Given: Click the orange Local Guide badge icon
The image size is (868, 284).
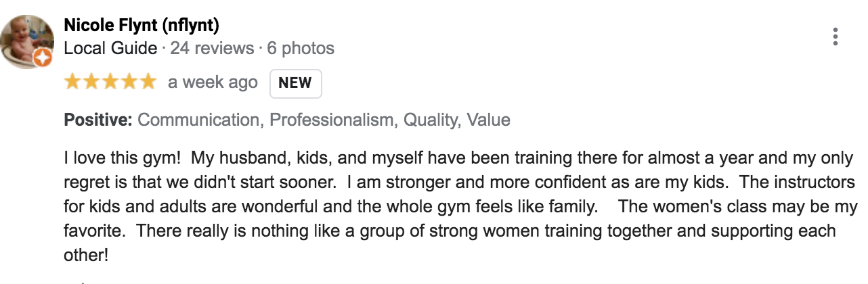Looking at the screenshot, I should click(x=42, y=60).
